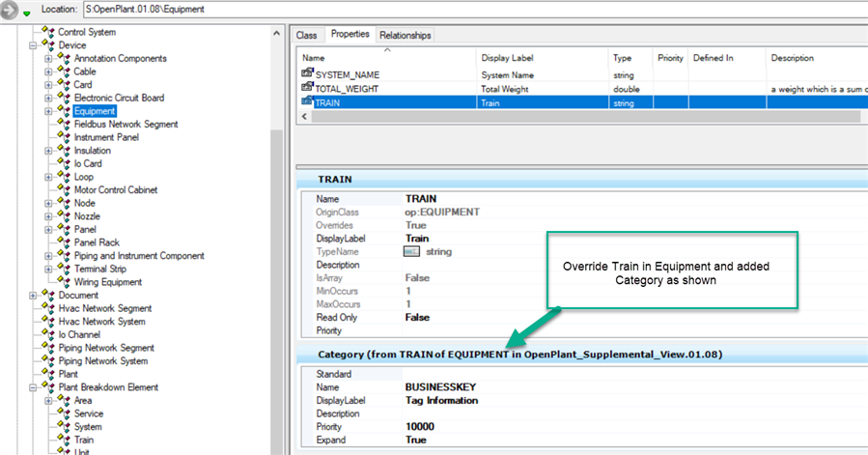The width and height of the screenshot is (868, 455).
Task: Click the class icon beside Panel Rack
Action: coord(64,242)
